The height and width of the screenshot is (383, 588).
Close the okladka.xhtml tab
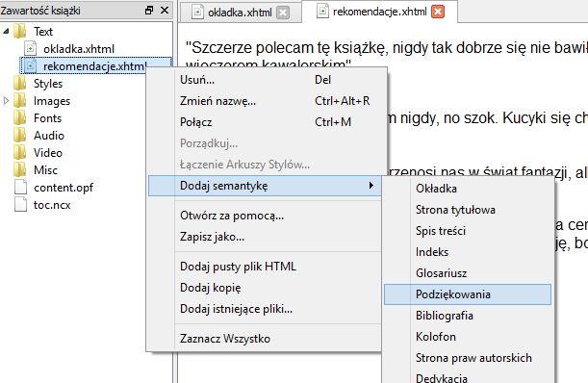pos(283,13)
